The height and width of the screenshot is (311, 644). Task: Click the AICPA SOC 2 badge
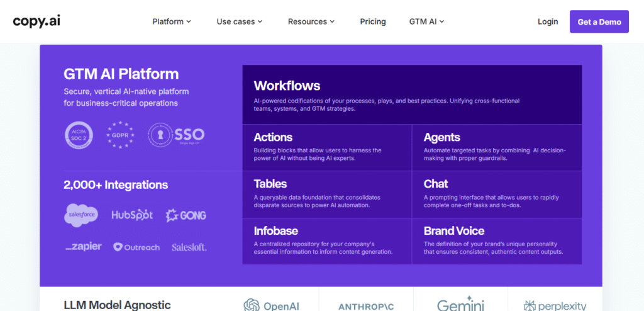point(79,135)
